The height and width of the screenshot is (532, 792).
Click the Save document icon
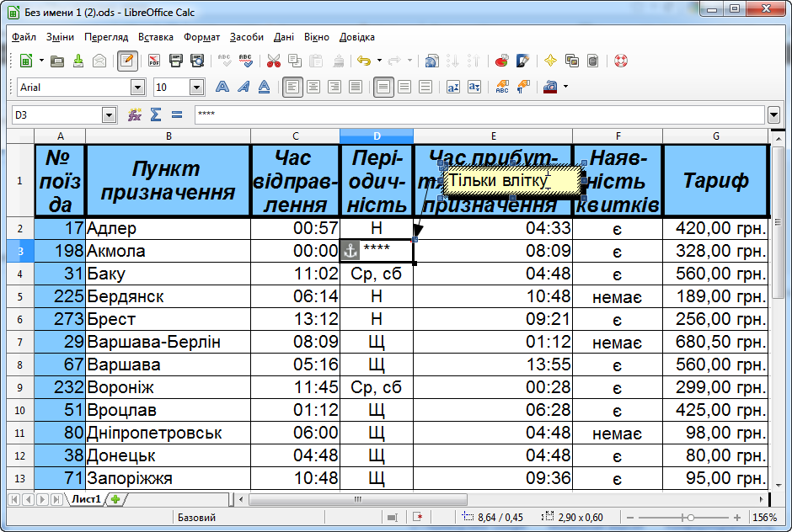(78, 61)
